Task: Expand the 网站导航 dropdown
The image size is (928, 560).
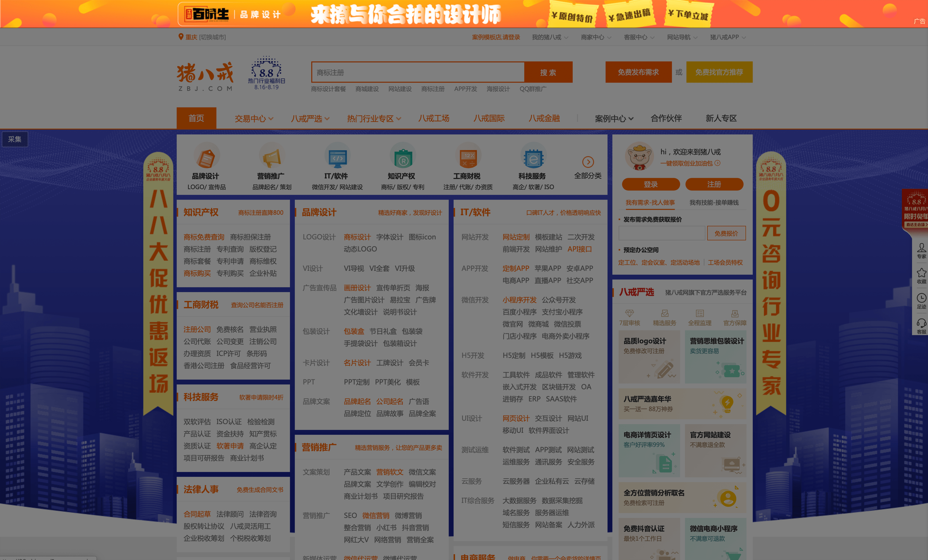Action: coord(682,37)
